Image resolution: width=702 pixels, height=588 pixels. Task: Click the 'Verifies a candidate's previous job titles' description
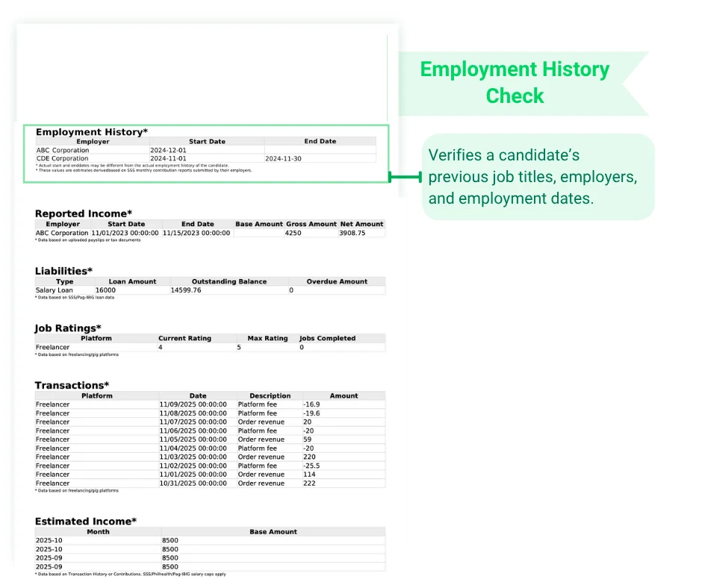[532, 177]
